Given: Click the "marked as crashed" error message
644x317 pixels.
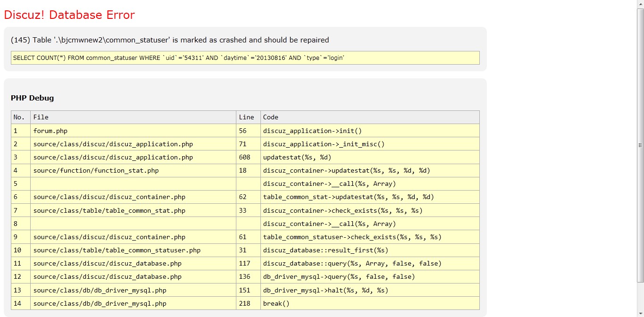Looking at the screenshot, I should tap(170, 40).
